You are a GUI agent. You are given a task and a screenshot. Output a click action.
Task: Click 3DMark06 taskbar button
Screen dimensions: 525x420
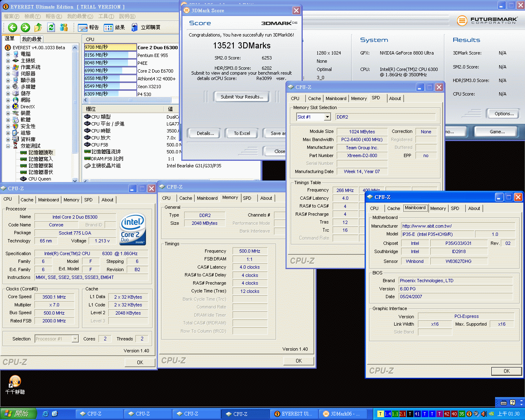tap(343, 414)
